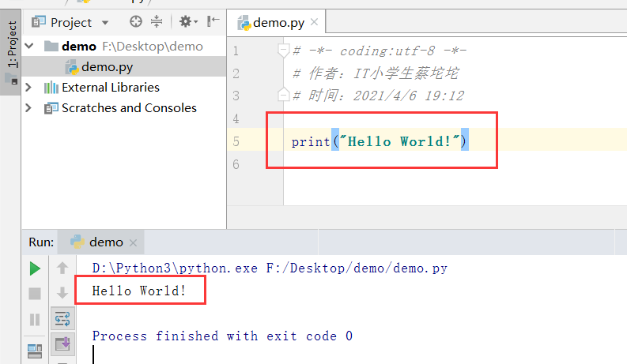
Task: Hide the Project tool window
Action: [213, 21]
